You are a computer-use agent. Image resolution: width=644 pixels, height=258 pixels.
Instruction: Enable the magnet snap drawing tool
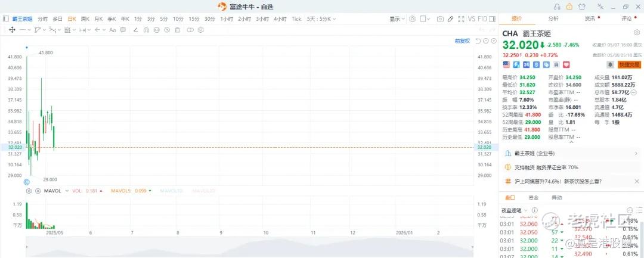[146, 30]
